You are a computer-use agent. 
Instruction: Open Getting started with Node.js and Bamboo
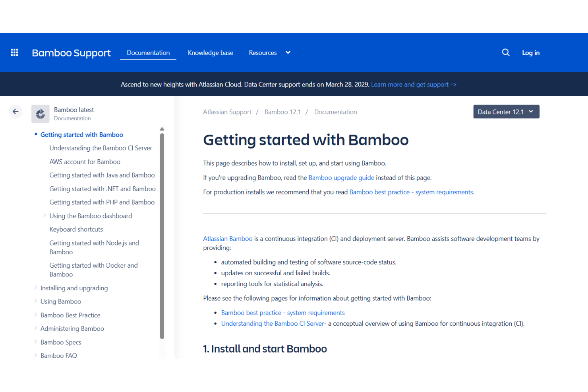tap(94, 247)
